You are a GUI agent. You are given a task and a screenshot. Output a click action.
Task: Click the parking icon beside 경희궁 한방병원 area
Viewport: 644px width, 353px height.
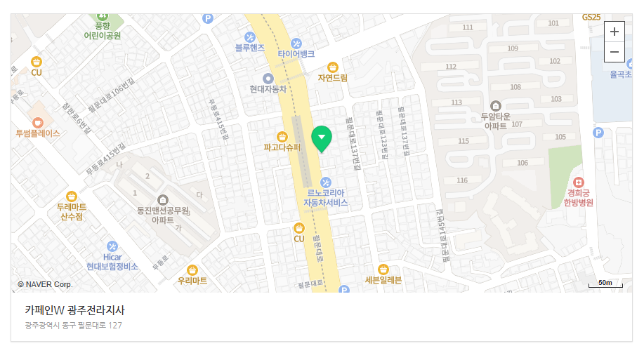598,133
